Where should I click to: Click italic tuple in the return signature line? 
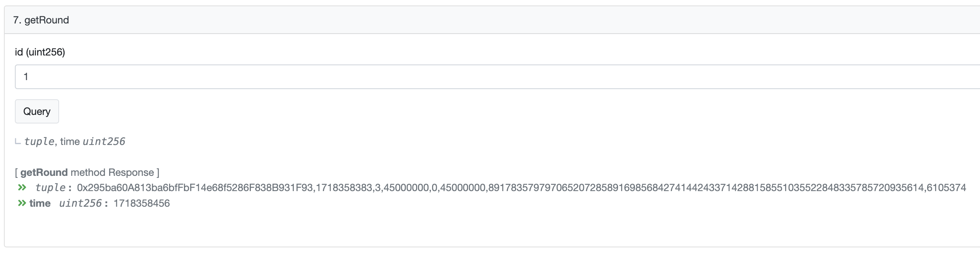pos(39,141)
